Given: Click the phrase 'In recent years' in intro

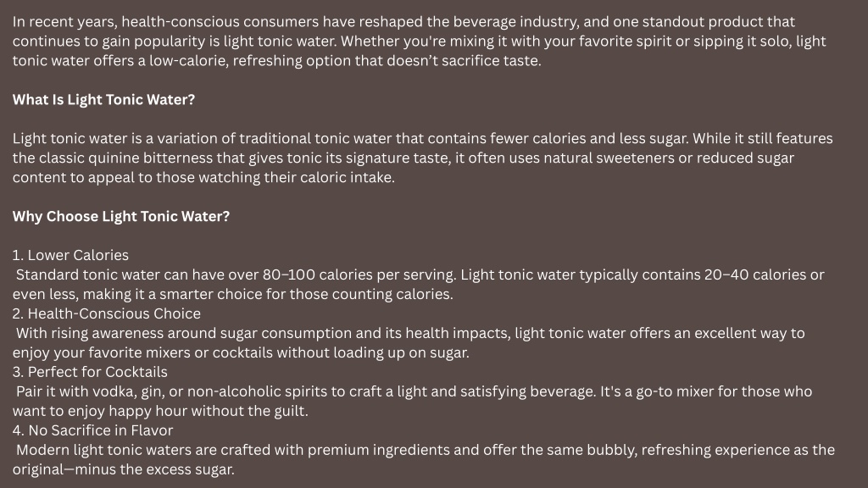Looking at the screenshot, I should tap(62, 22).
